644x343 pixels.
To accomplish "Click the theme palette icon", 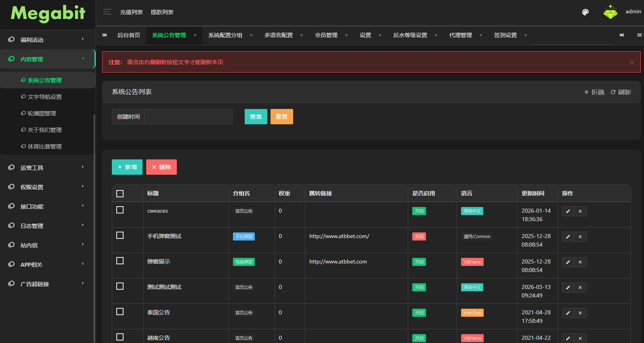I will click(x=585, y=12).
